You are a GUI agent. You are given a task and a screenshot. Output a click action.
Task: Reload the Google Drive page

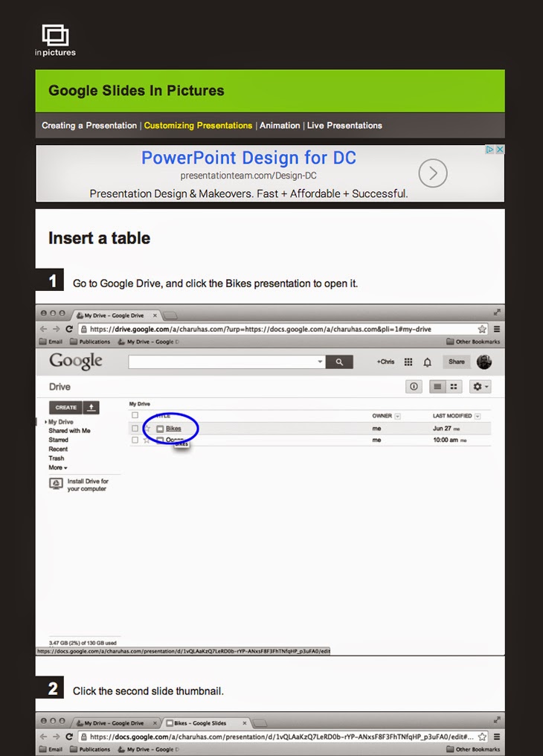click(x=69, y=329)
